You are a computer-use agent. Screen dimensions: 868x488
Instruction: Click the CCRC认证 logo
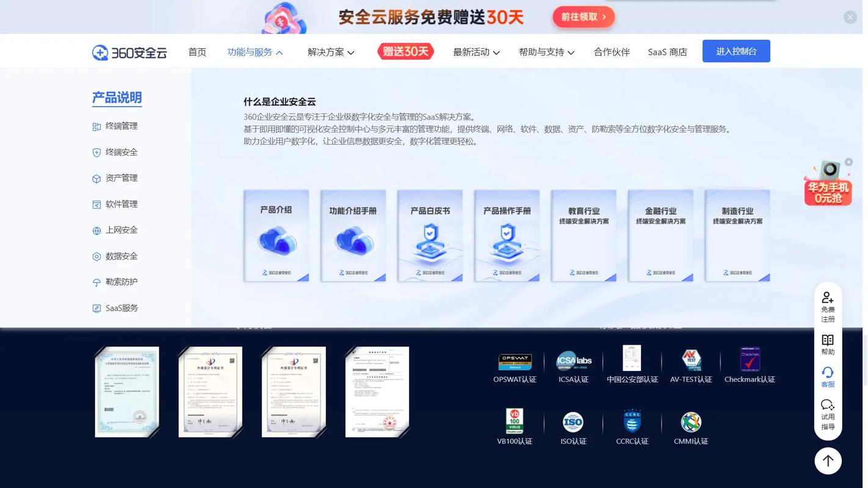[632, 422]
